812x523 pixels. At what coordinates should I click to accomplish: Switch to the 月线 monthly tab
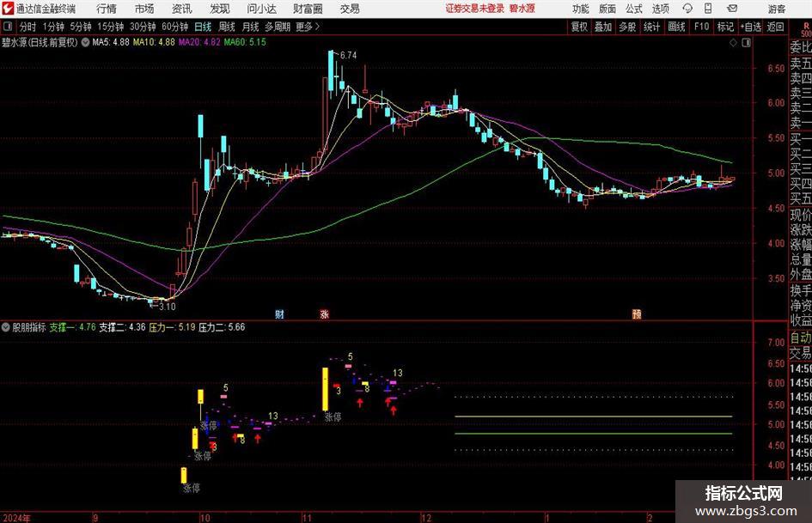(250, 27)
